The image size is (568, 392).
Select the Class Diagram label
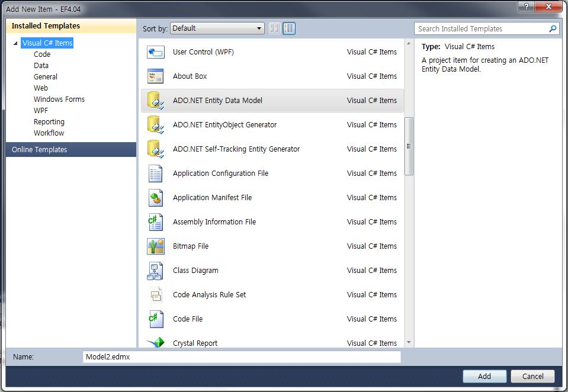tap(195, 271)
